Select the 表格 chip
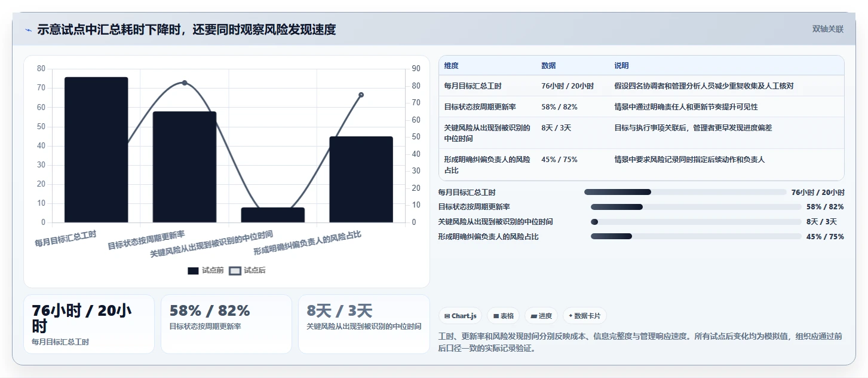This screenshot has width=868, height=378. (x=503, y=316)
